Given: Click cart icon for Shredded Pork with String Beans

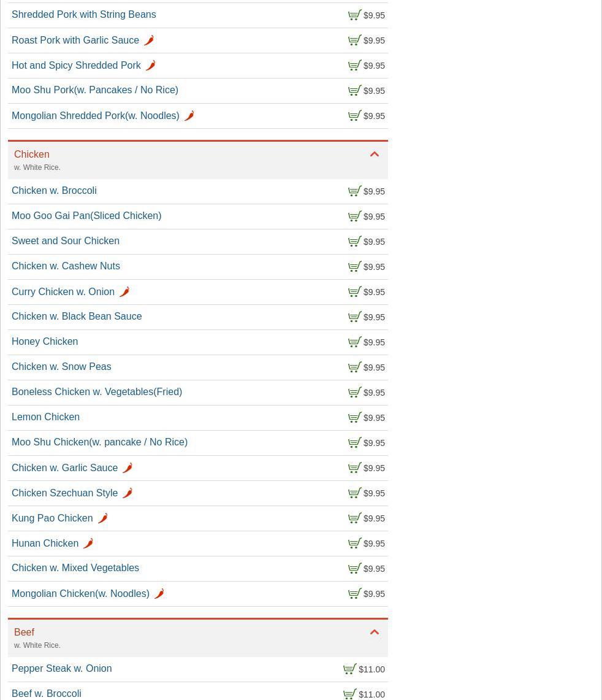Looking at the screenshot, I should pyautogui.click(x=354, y=15).
